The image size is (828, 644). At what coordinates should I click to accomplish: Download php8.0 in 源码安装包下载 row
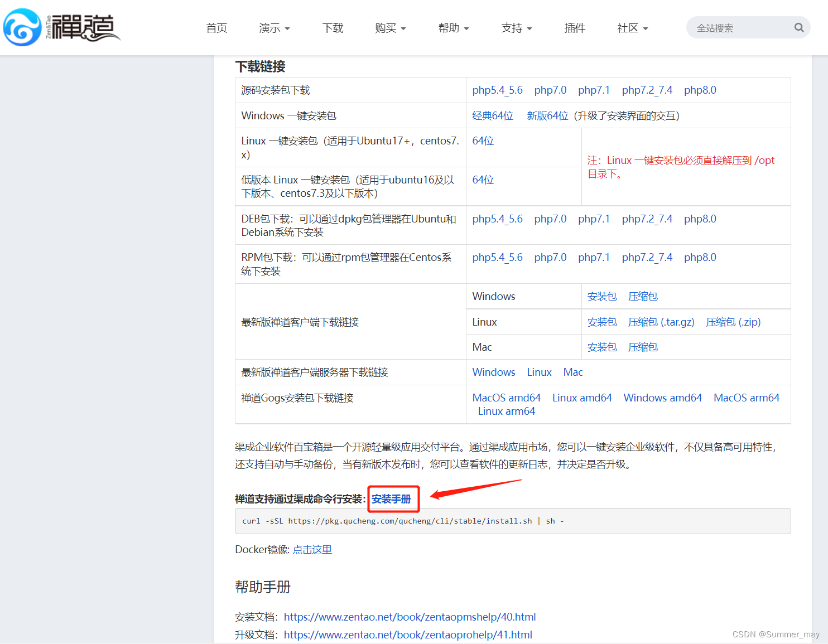[x=700, y=90]
